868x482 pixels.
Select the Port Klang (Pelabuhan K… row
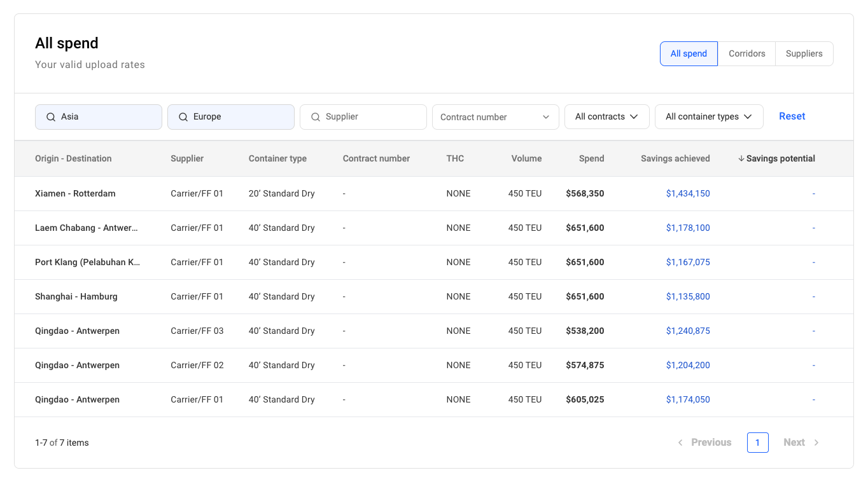click(x=434, y=262)
